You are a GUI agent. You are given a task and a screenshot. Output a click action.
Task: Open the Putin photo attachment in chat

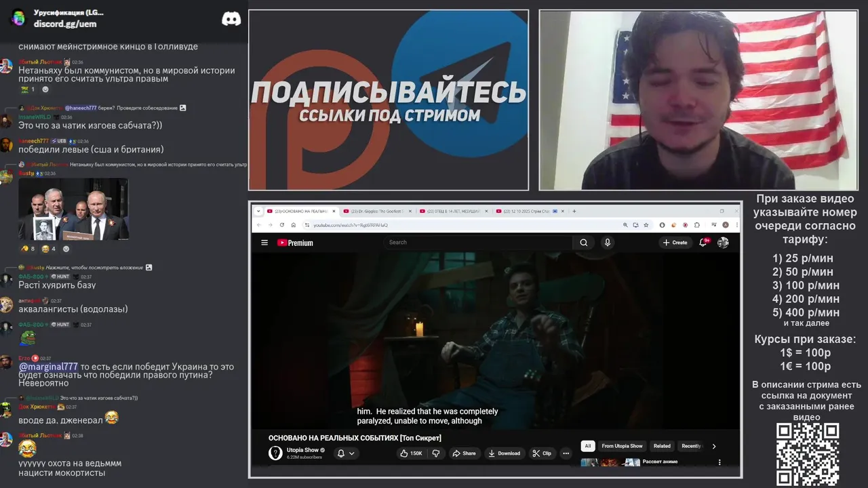(x=73, y=209)
